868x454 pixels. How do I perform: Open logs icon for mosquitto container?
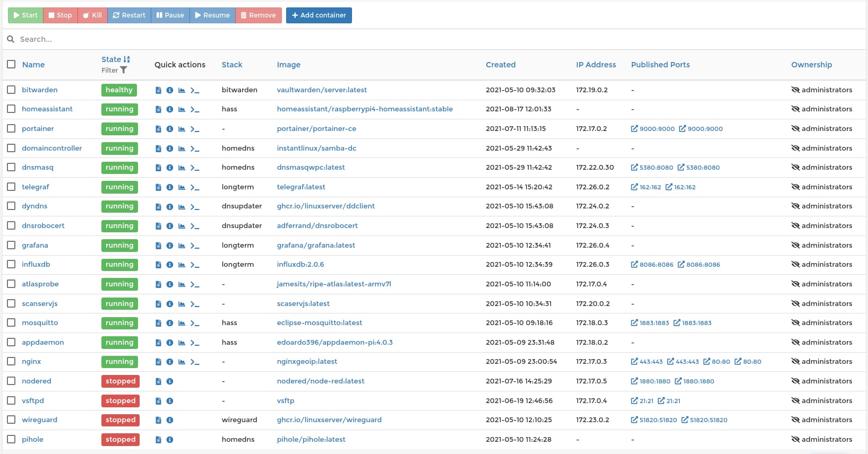[158, 323]
